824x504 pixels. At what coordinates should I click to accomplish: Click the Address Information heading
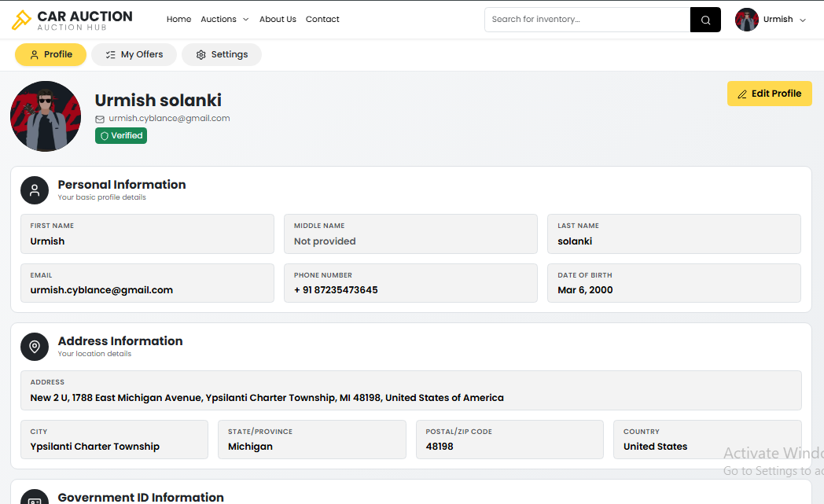pyautogui.click(x=120, y=340)
